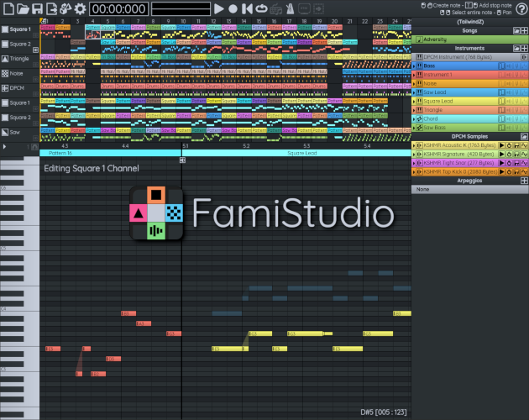Viewport: 529px width, 420px height.
Task: Edit waveform of KSHMR Acoustic K sample
Action: (524, 145)
